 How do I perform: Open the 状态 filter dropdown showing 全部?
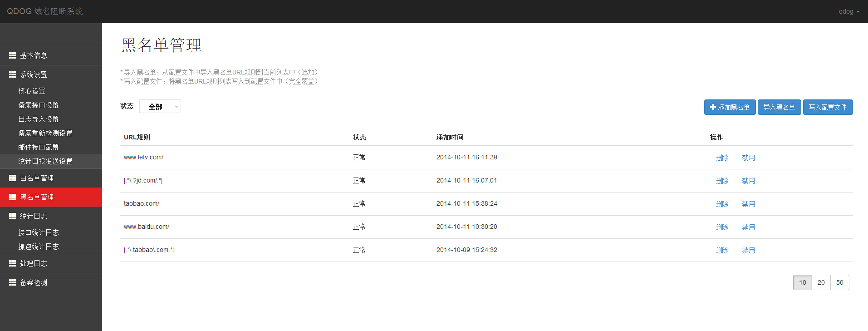(160, 106)
